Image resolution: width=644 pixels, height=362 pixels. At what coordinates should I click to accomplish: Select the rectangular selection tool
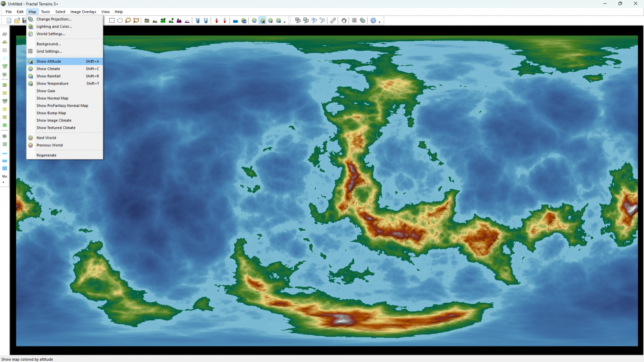click(x=112, y=21)
